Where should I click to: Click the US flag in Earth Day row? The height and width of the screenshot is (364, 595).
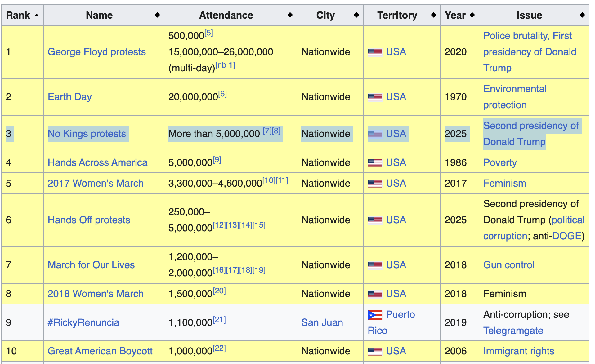coord(375,97)
